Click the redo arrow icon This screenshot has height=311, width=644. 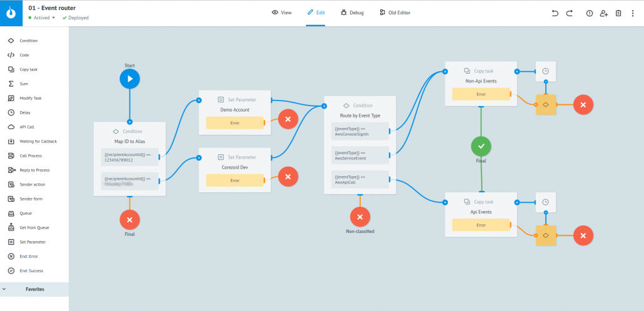coord(569,13)
